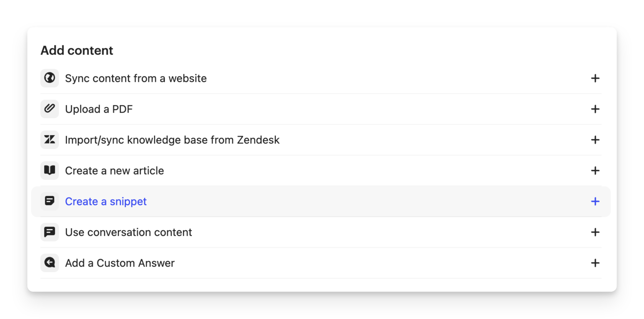Click the Zendesk logo icon

(50, 140)
